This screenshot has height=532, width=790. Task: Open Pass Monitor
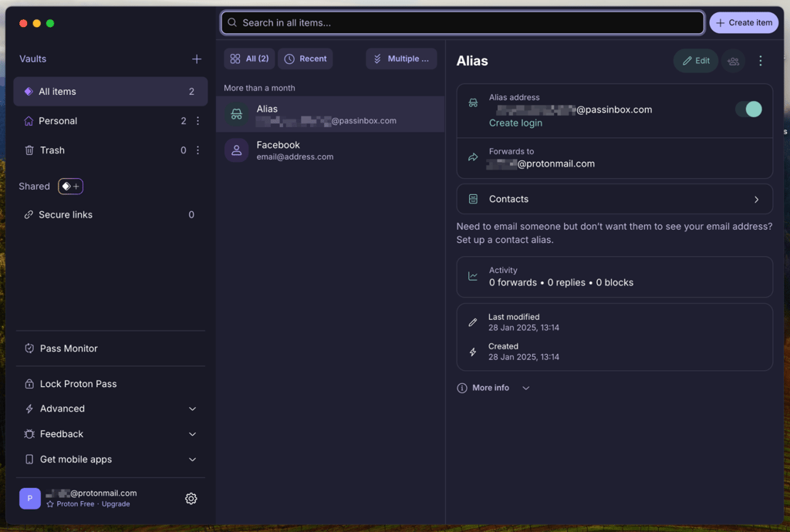[110, 348]
